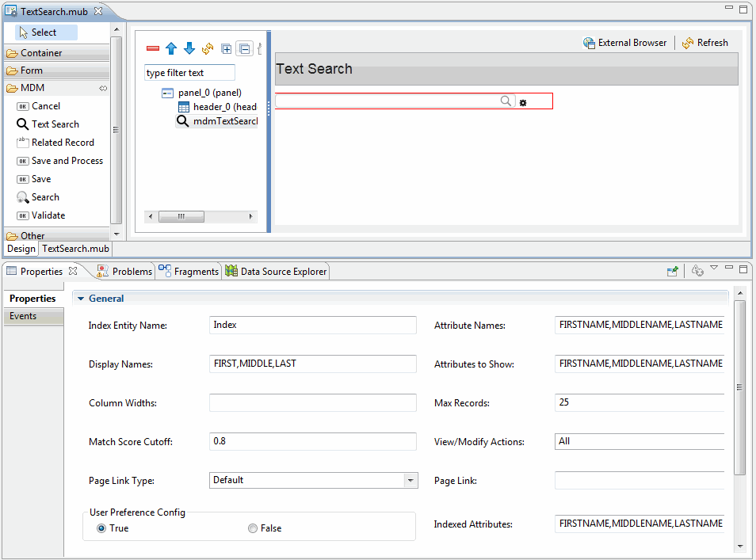Click the Properties vertical scrollbar down arrow
This screenshot has width=756, height=560.
coord(740,547)
